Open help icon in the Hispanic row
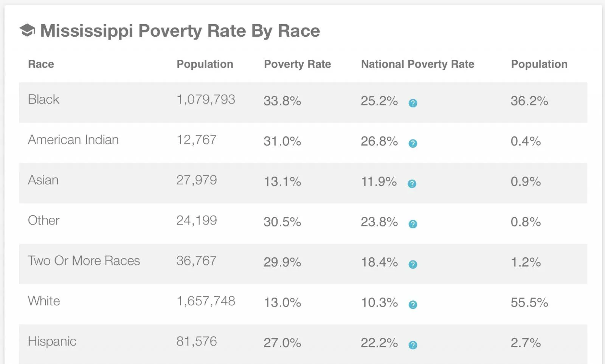Viewport: 605px width, 364px height. point(413,345)
